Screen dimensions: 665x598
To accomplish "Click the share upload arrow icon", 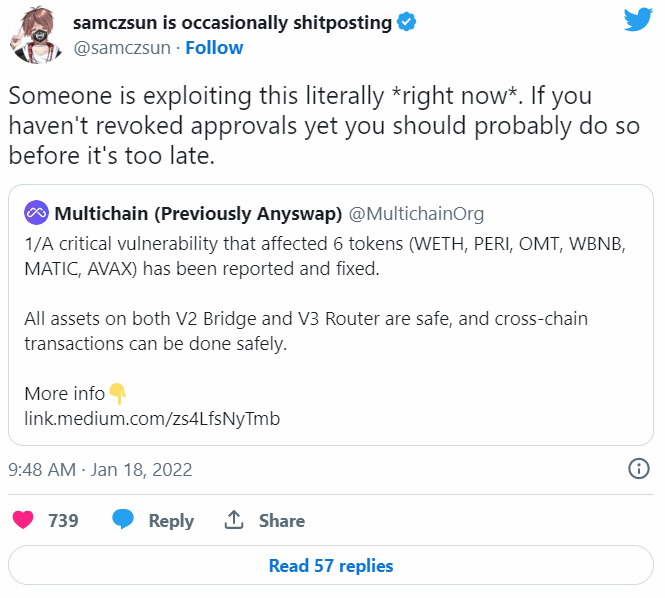I will click(x=235, y=520).
